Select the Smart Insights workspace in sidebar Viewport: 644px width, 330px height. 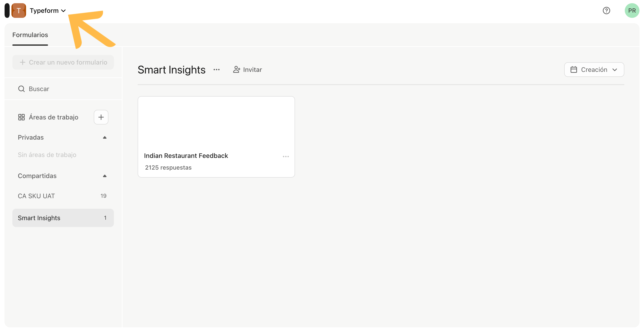[x=63, y=218]
